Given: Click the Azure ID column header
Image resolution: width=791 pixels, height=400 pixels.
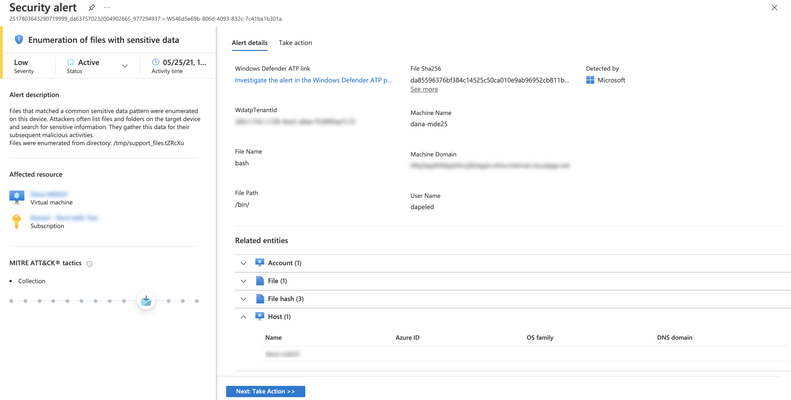Looking at the screenshot, I should (408, 337).
